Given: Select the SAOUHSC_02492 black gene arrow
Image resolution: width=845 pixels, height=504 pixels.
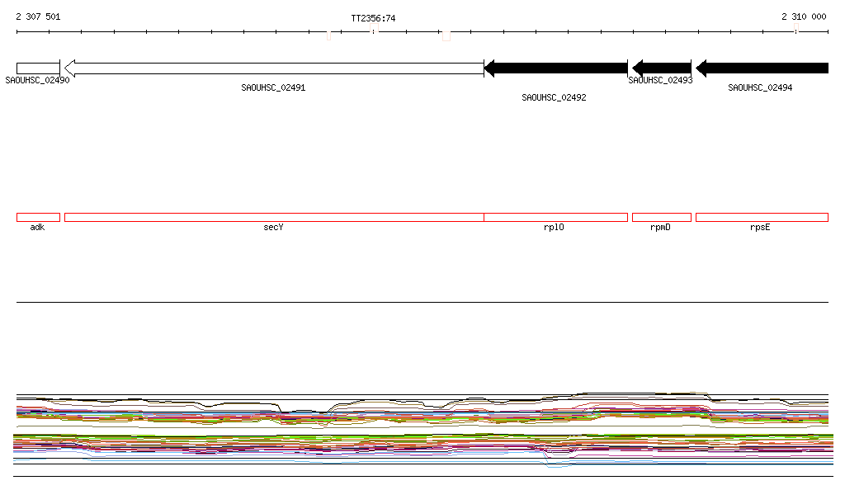Looking at the screenshot, I should tap(555, 68).
